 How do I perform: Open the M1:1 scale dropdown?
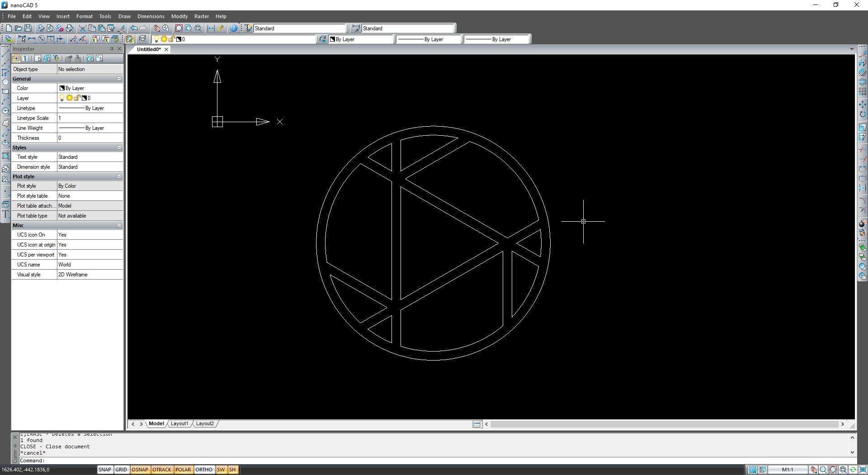pyautogui.click(x=788, y=470)
